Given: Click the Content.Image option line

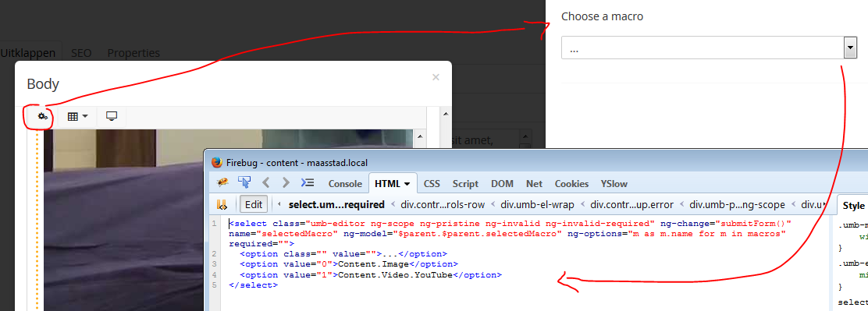Looking at the screenshot, I should pyautogui.click(x=349, y=264).
